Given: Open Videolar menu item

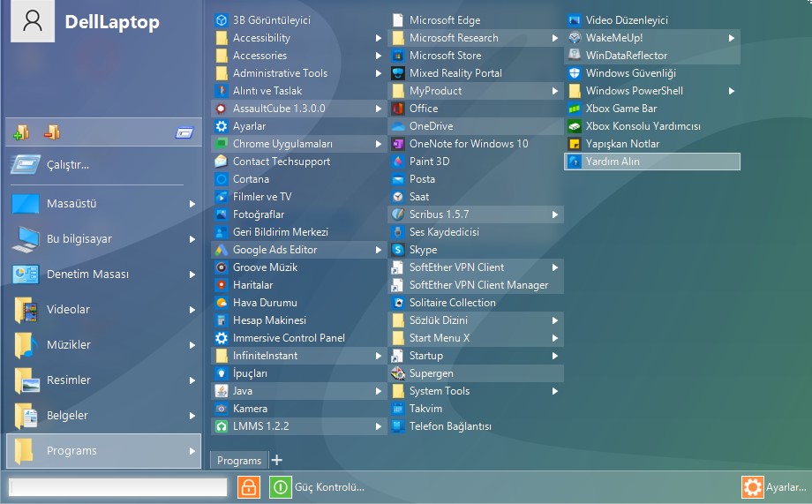Looking at the screenshot, I should pyautogui.click(x=103, y=309).
